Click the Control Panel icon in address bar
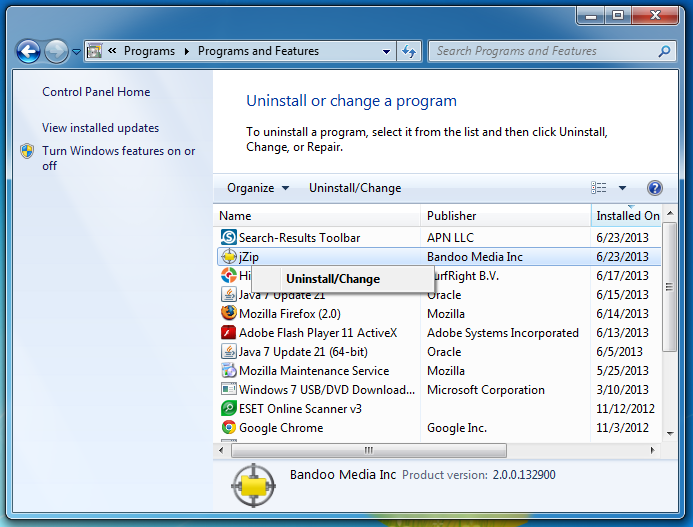 point(95,51)
